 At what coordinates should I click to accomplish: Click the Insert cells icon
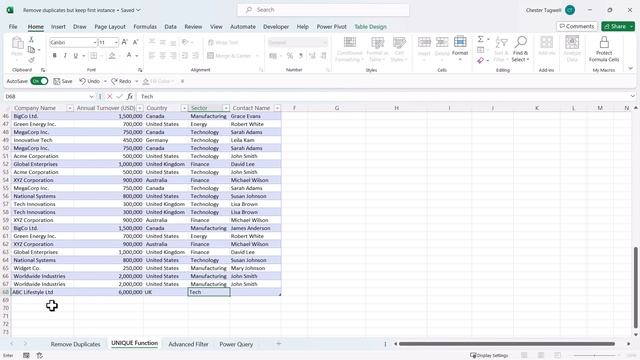pyautogui.click(x=424, y=47)
